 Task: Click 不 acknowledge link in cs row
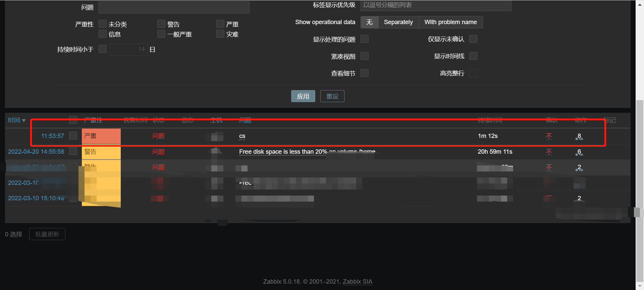(x=549, y=136)
